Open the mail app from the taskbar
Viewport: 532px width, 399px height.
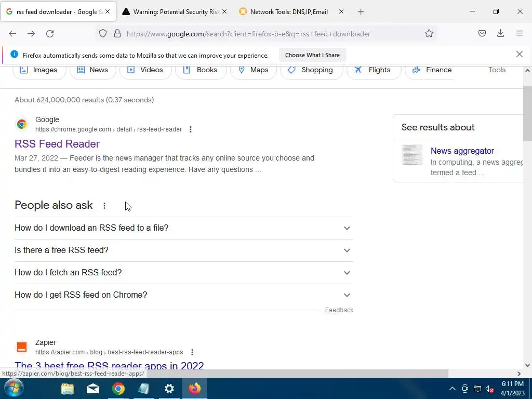point(93,389)
